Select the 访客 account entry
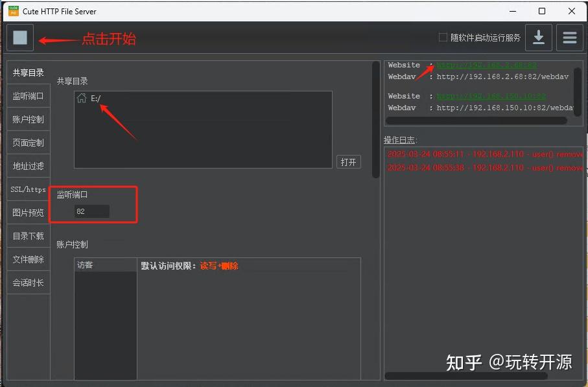The width and height of the screenshot is (588, 387). click(x=85, y=264)
